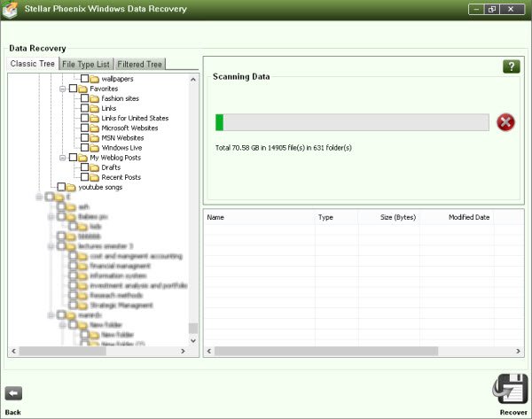This screenshot has height=419, width=532.
Task: Select the Windows Live folder icon
Action: point(94,148)
